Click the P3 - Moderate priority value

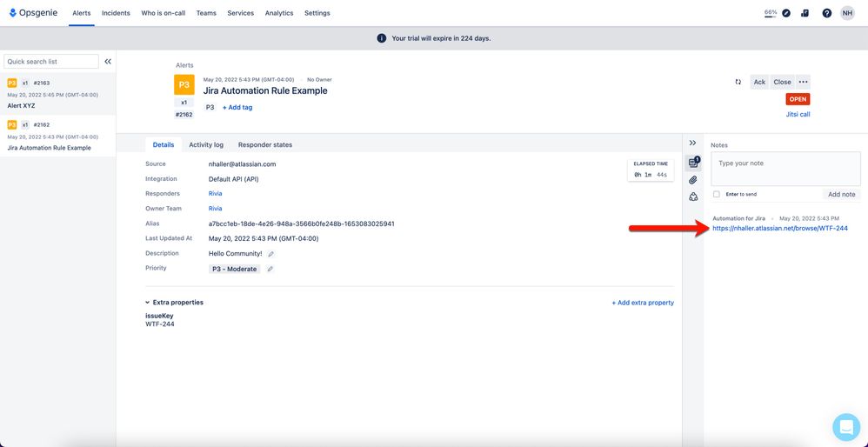tap(234, 269)
